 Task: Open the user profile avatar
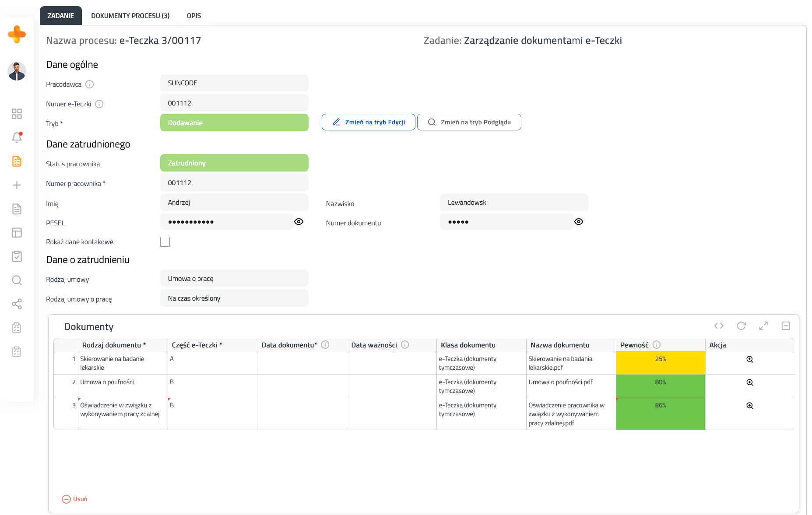17,71
